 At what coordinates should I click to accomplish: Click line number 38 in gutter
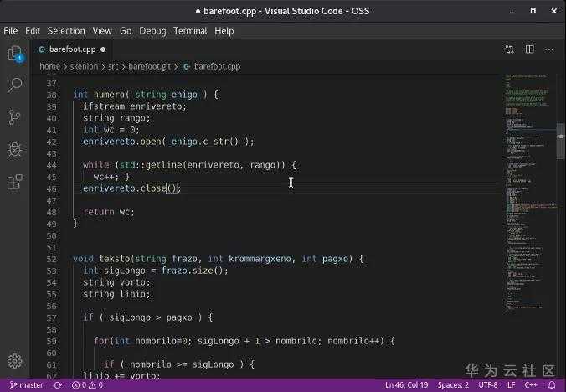52,95
